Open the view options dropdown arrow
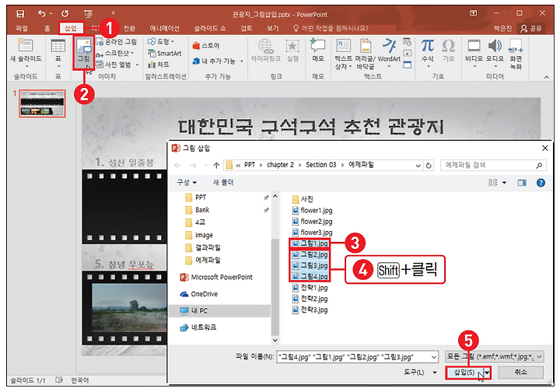Viewport: 560px width, 392px height. 504,183
